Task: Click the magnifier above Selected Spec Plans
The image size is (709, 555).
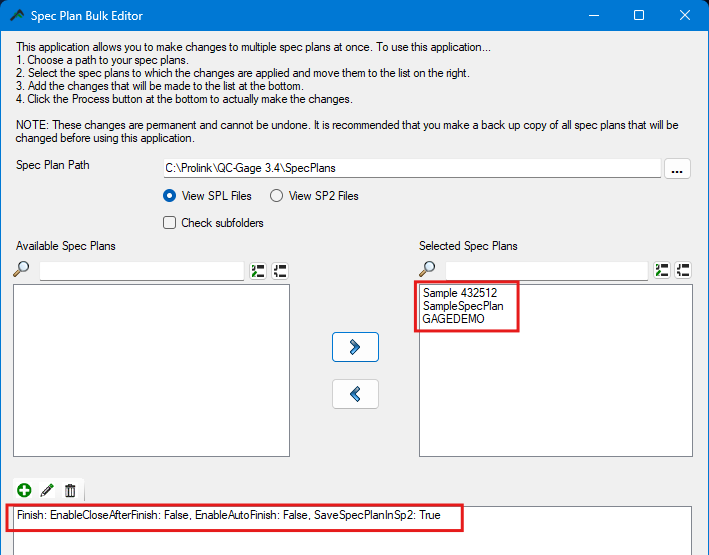Action: 428,270
